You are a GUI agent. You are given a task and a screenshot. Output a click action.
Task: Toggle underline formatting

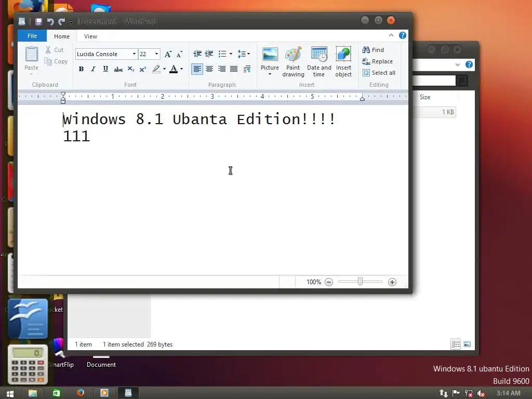[105, 69]
